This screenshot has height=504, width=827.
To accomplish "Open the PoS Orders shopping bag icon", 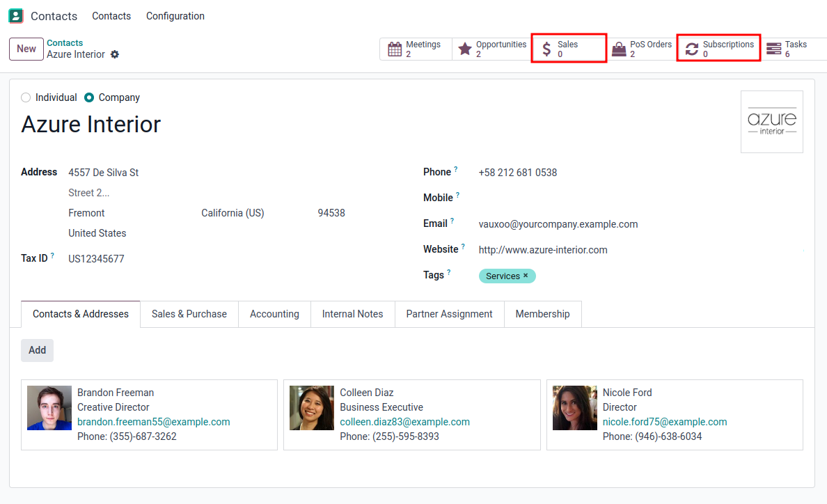I will coord(619,49).
